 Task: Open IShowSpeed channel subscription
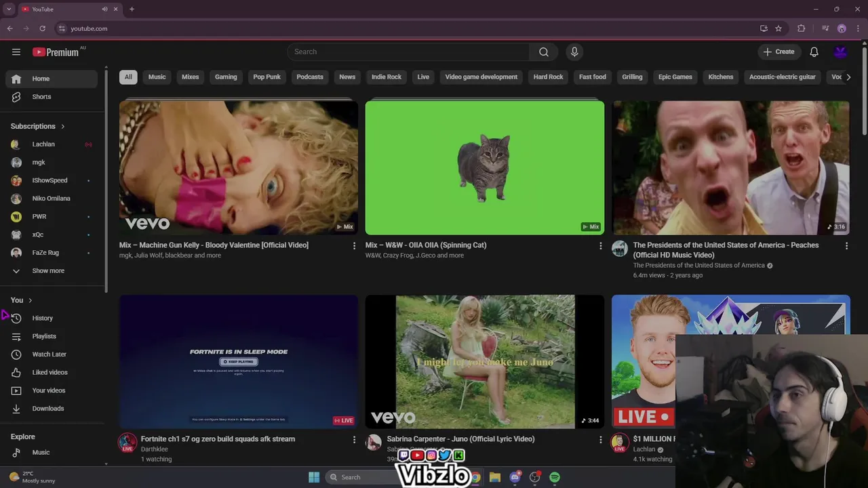click(x=52, y=180)
